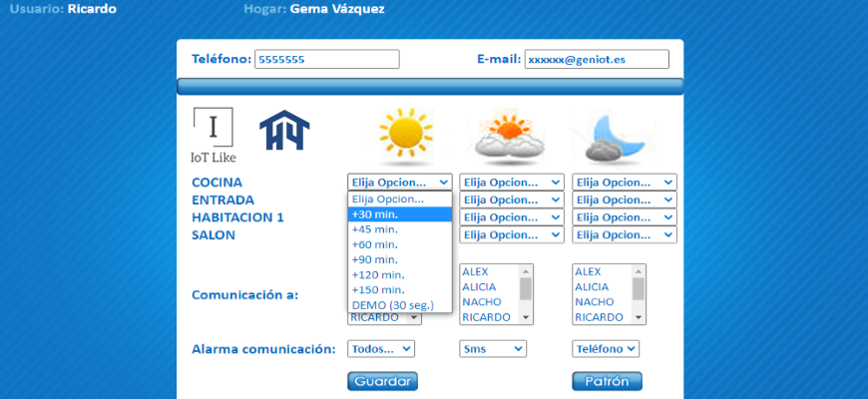Image resolution: width=868 pixels, height=399 pixels.
Task: Choose DEMO (30 seg.) option
Action: tap(400, 305)
